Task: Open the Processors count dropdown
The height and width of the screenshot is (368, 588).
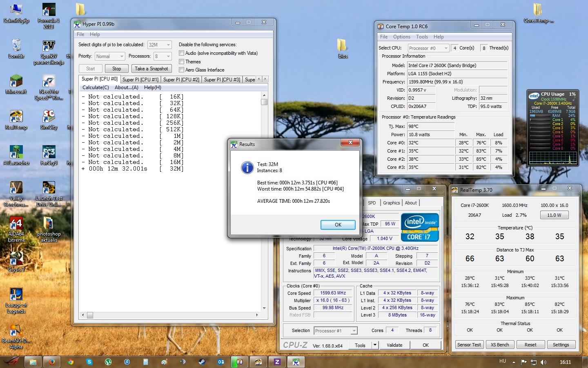Action: pyautogui.click(x=162, y=56)
